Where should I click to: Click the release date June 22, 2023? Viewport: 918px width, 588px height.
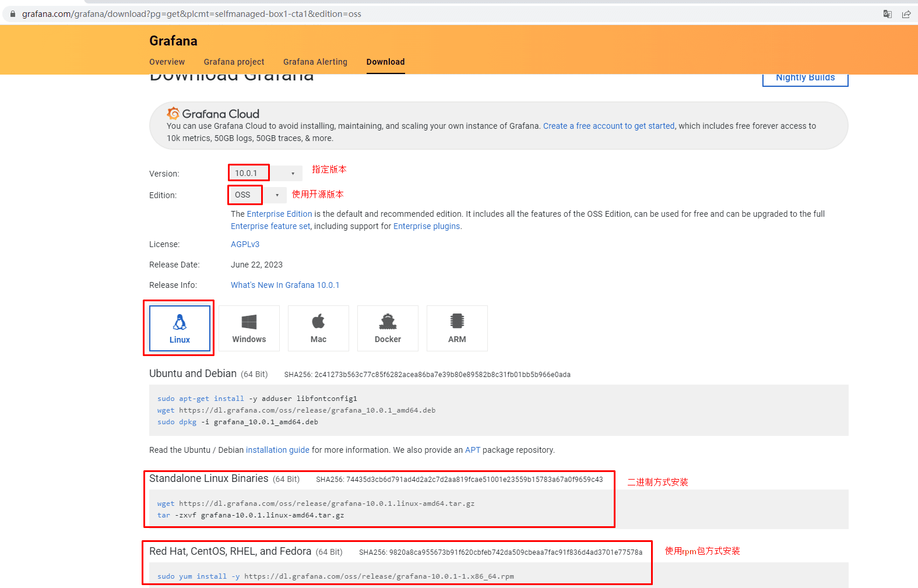pyautogui.click(x=256, y=265)
